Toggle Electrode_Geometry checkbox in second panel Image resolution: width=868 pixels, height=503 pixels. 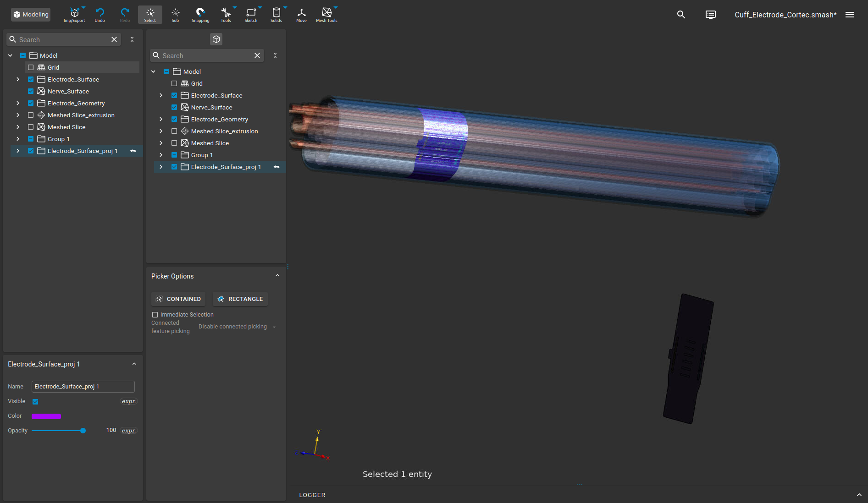[174, 119]
